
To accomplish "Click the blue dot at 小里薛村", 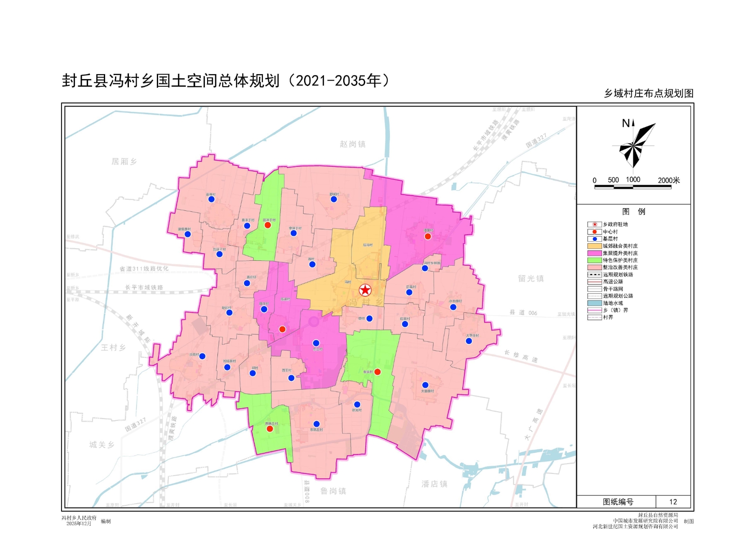I will 453,307.
